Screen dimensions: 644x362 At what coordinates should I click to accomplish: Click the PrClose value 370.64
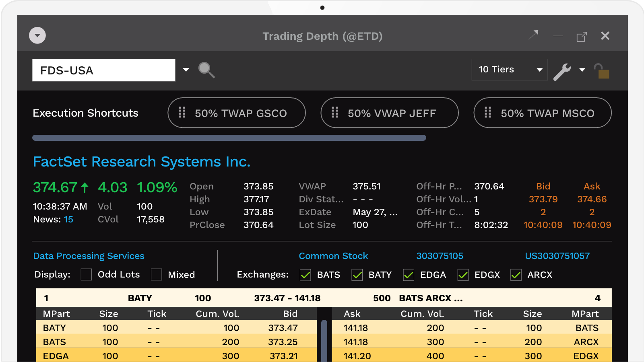(x=258, y=225)
